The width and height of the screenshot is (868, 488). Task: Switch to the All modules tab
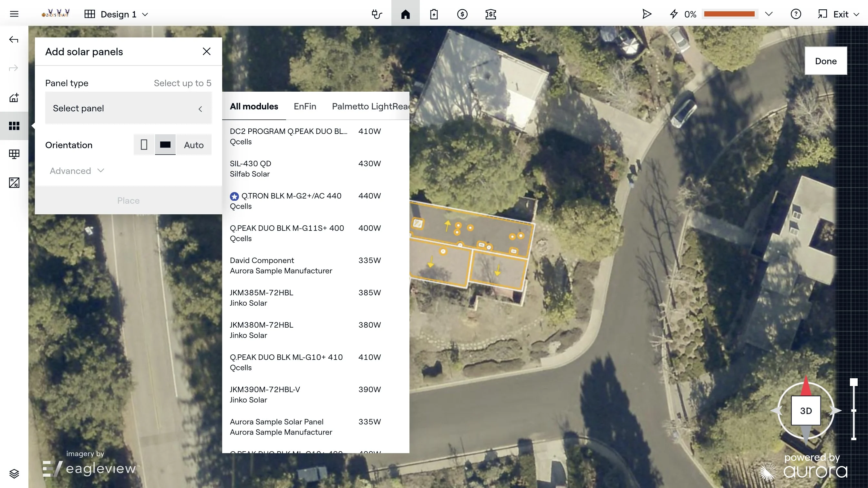(x=254, y=107)
